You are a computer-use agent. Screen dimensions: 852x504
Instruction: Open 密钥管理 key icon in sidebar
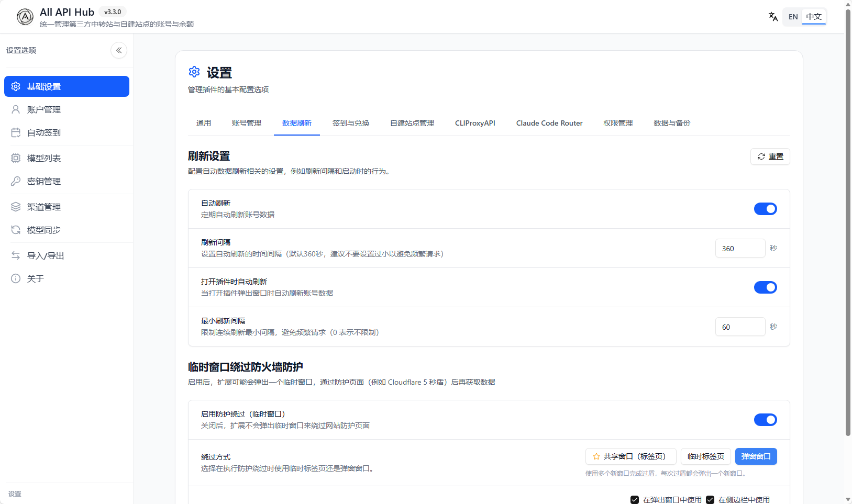[16, 181]
